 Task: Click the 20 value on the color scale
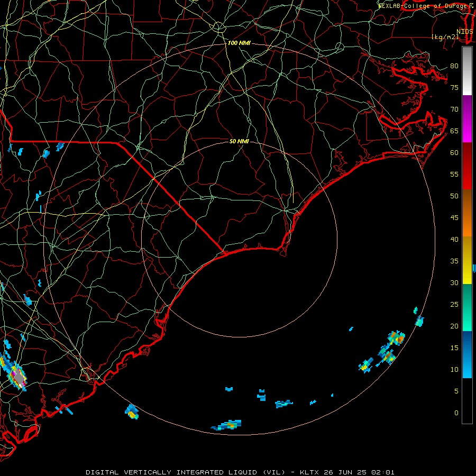coord(454,326)
